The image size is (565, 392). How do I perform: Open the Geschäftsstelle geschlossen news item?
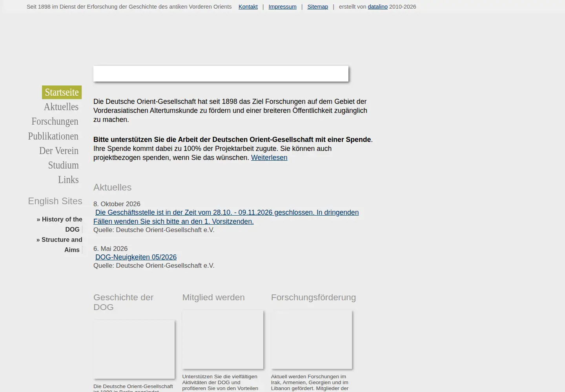tap(226, 217)
